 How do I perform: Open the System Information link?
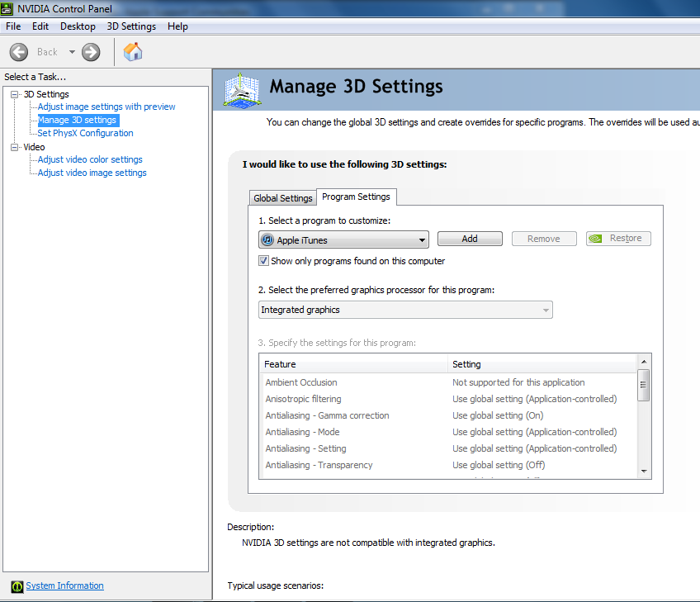tap(64, 585)
